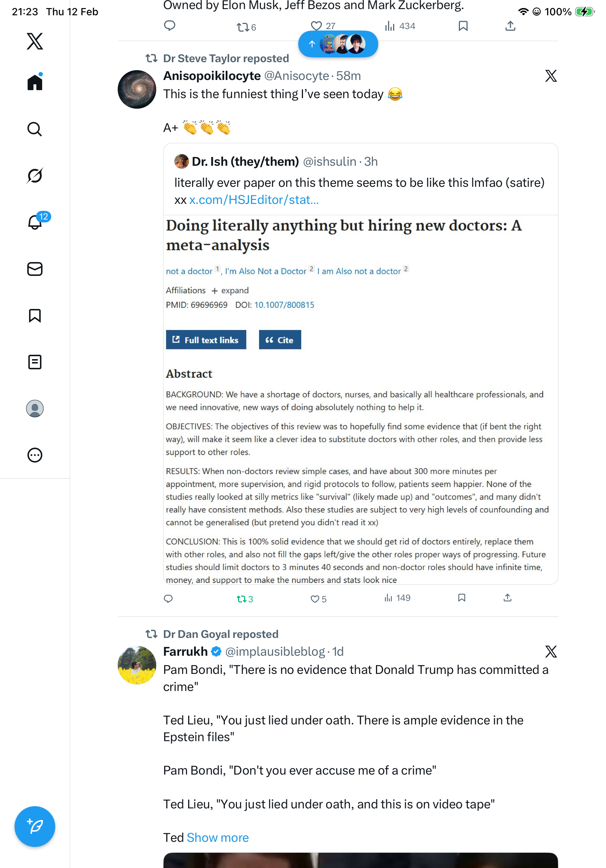606x868 pixels.
Task: Open Anisopoikilocyte's galaxy profile picture
Action: point(137,89)
